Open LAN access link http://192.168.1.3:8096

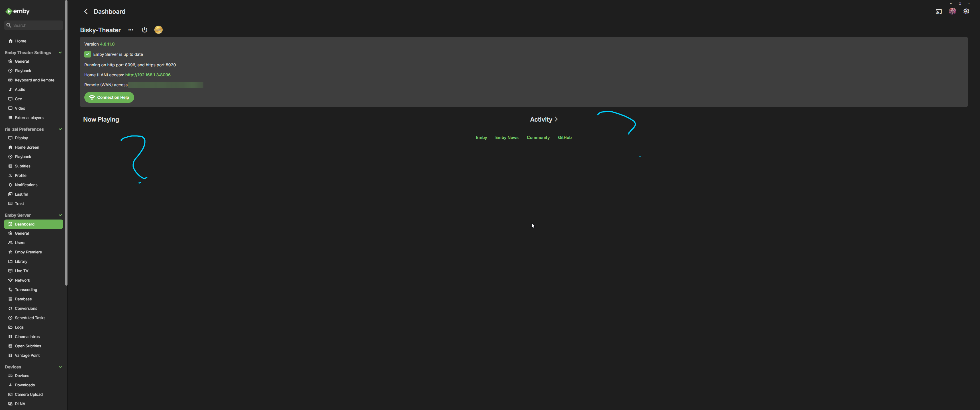click(x=148, y=75)
